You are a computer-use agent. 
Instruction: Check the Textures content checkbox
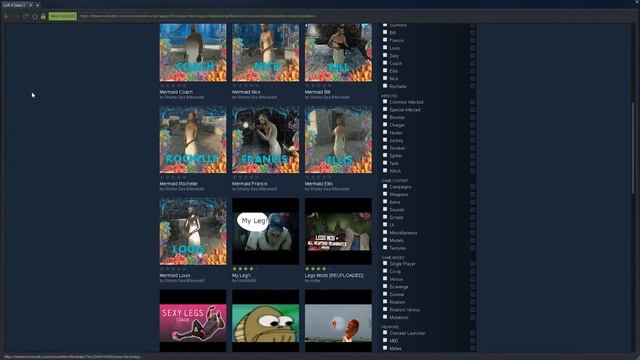[385, 248]
